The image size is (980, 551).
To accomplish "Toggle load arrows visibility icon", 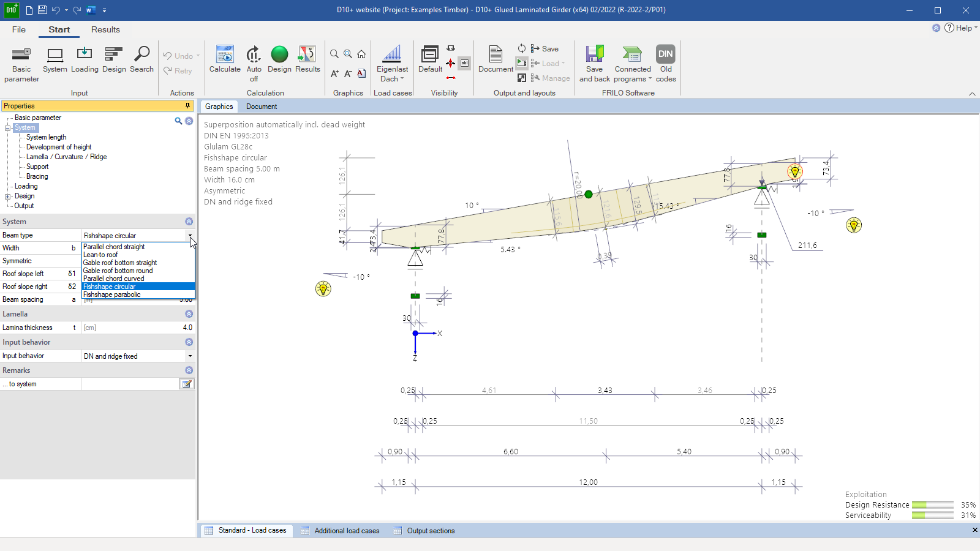I will coord(451,48).
